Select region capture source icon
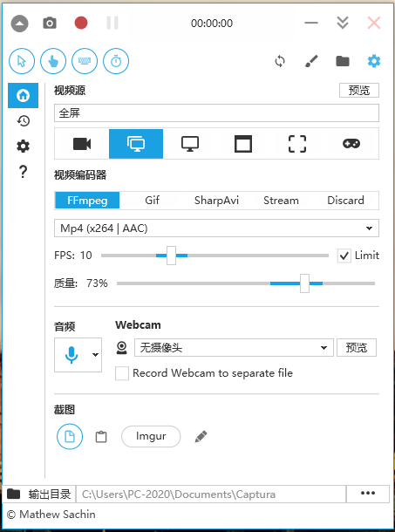395x532 pixels. tap(297, 144)
